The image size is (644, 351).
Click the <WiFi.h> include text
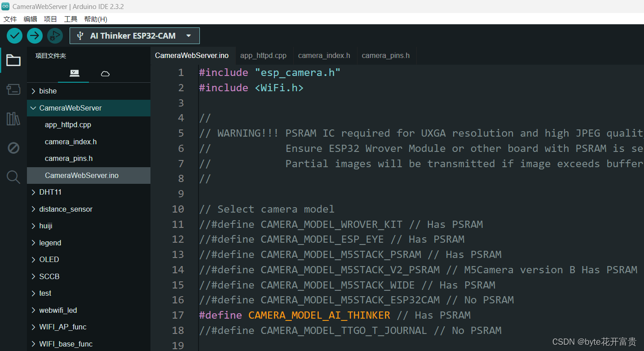(x=279, y=88)
